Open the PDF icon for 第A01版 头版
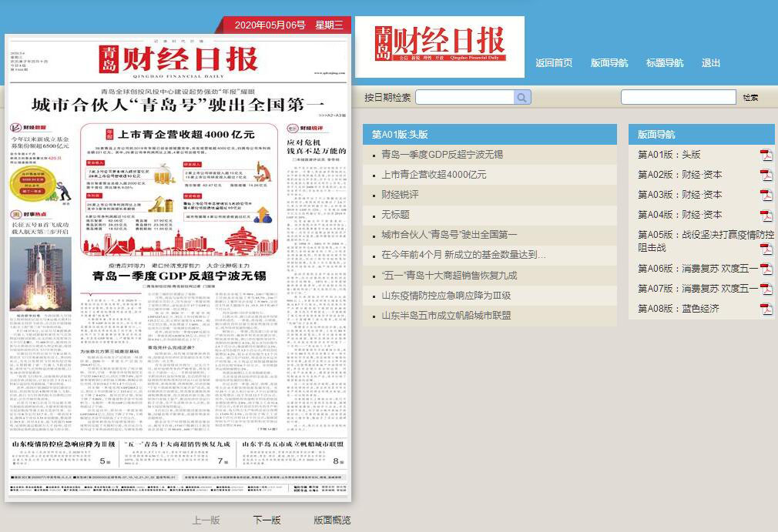 pos(766,156)
